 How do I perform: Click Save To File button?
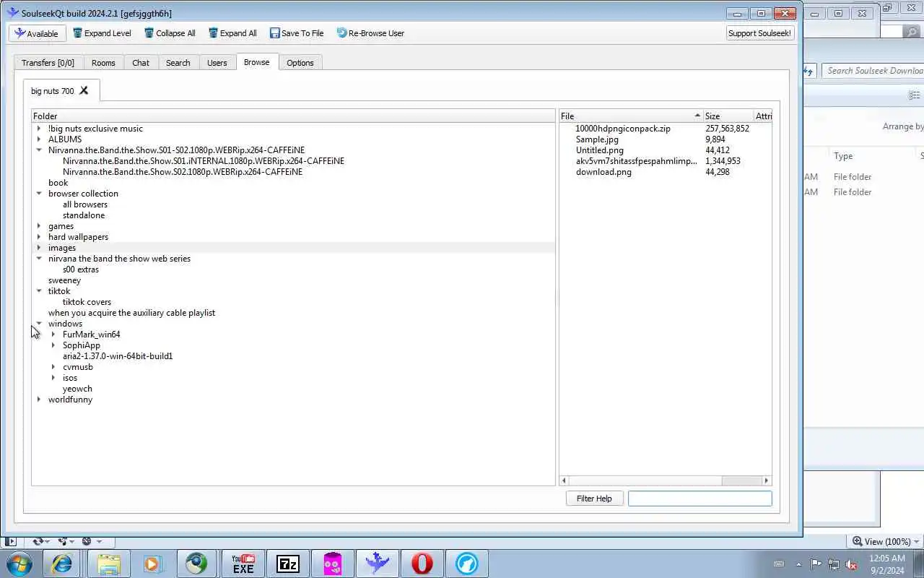297,33
